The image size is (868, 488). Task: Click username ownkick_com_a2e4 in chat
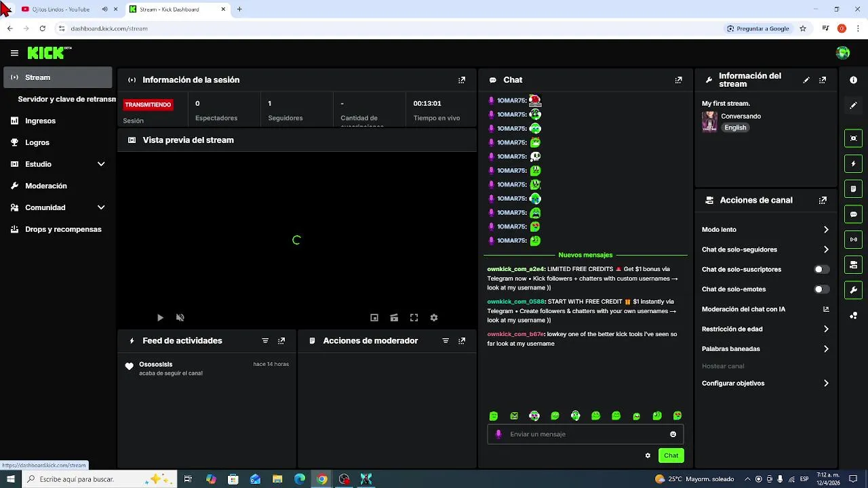tap(515, 269)
